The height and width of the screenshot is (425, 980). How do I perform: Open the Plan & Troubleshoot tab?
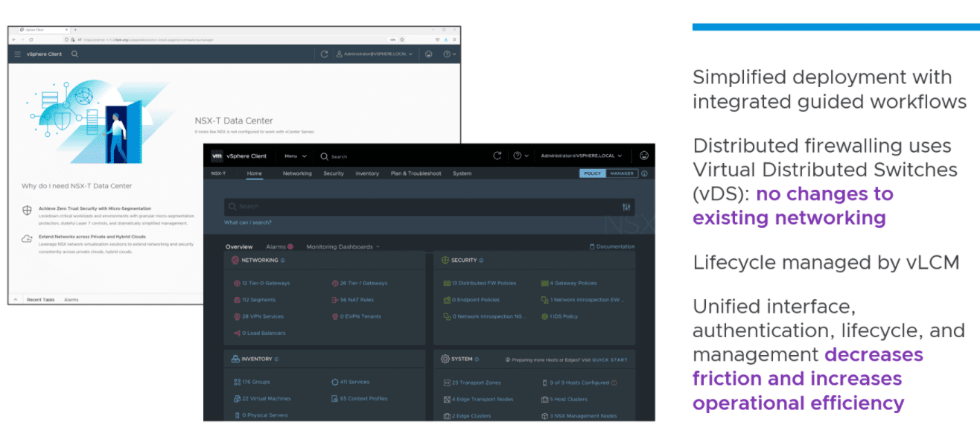[416, 173]
